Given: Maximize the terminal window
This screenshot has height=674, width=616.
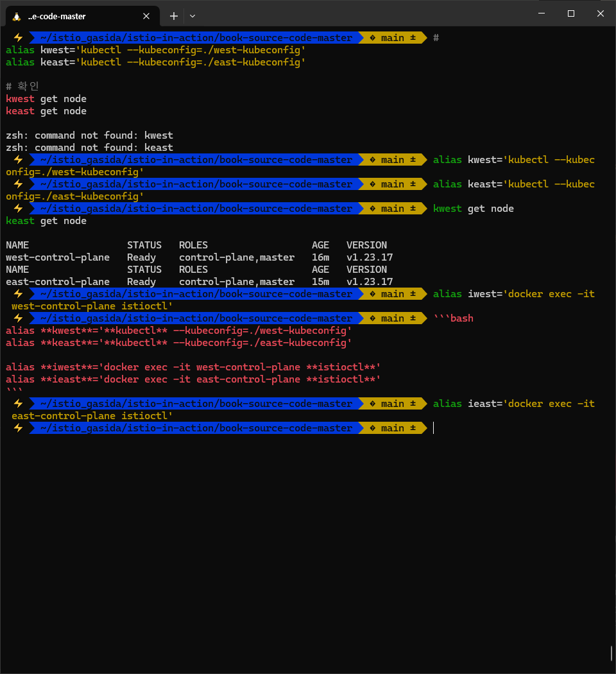Looking at the screenshot, I should (x=571, y=13).
